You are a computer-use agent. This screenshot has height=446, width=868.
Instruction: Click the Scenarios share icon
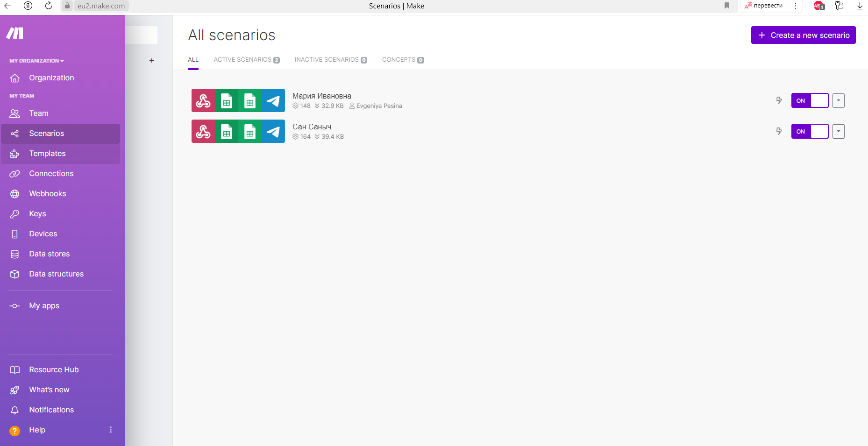coord(15,134)
